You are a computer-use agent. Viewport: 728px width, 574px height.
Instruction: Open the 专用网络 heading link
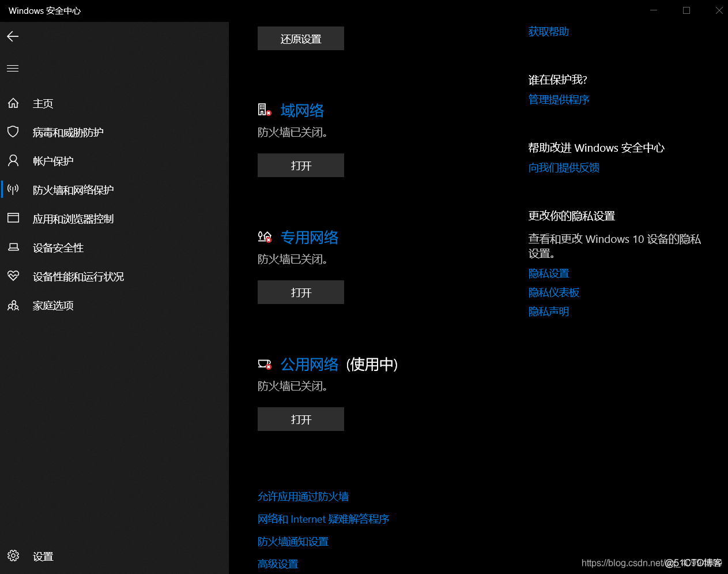pyautogui.click(x=310, y=237)
